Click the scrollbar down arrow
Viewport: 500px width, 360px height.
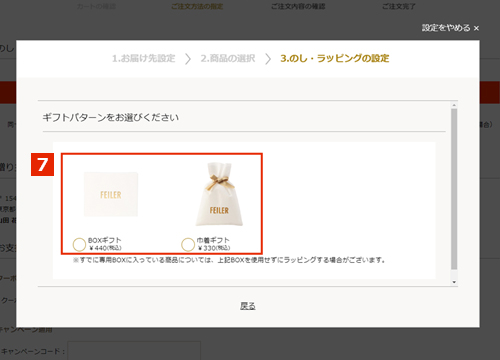click(454, 282)
